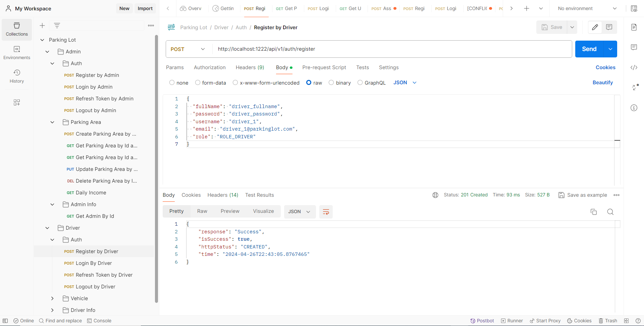The width and height of the screenshot is (644, 326).
Task: Open Login By Driver request
Action: pos(94,263)
